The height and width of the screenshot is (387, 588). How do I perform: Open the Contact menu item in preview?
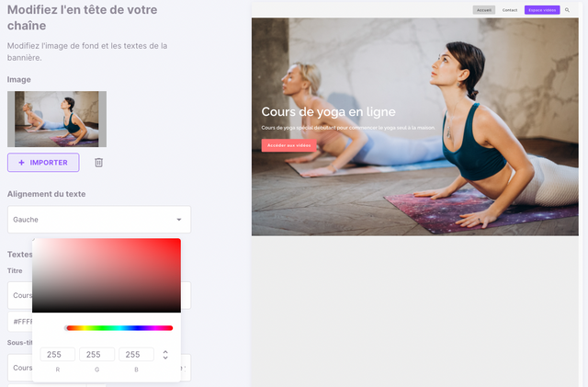tap(510, 10)
